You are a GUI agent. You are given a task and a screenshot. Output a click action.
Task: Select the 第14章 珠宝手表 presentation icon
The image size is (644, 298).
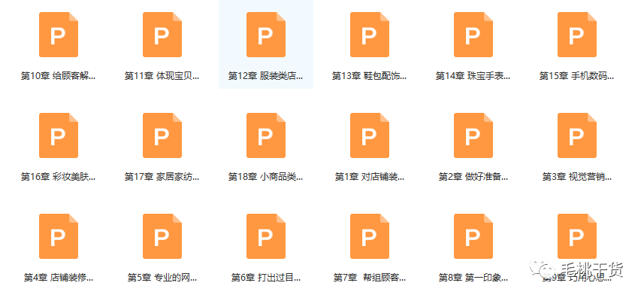pyautogui.click(x=473, y=35)
